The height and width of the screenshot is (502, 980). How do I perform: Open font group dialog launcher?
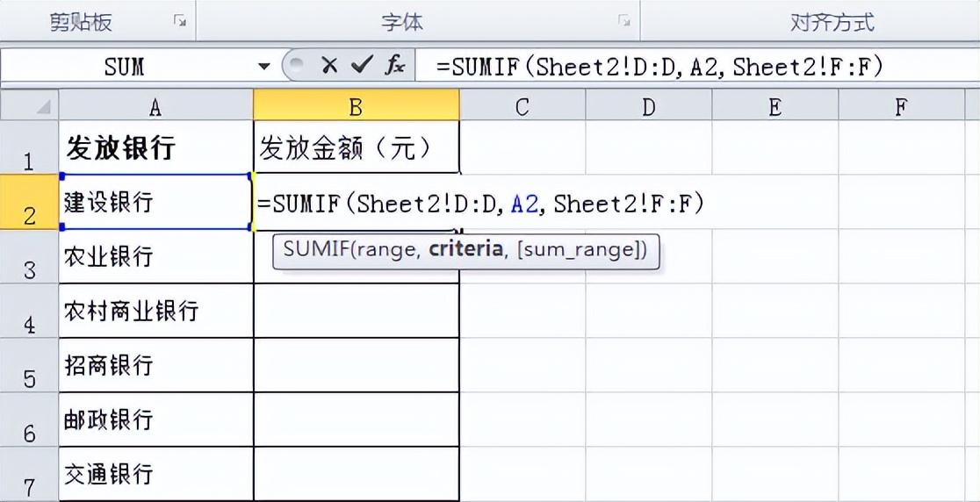tap(624, 21)
